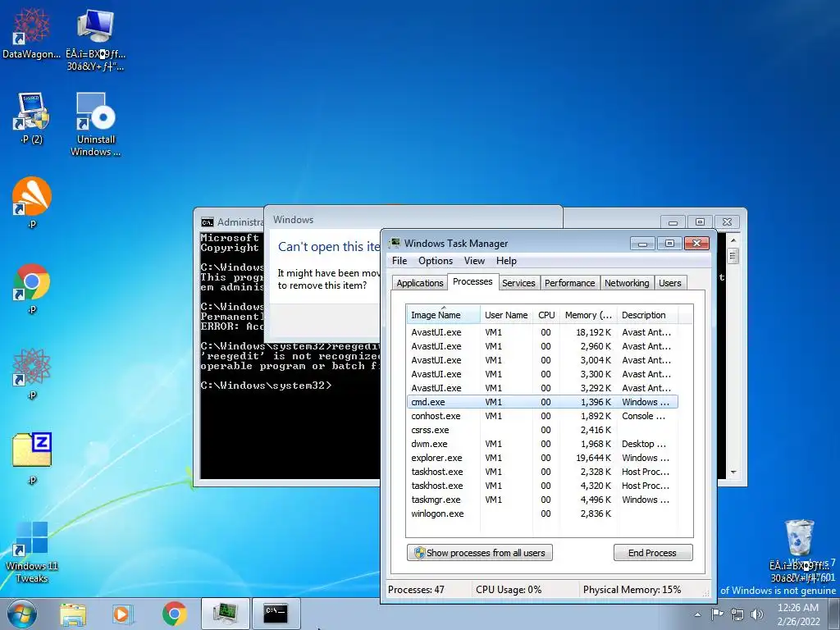The width and height of the screenshot is (840, 630).
Task: Switch to the Networking tab
Action: click(626, 283)
